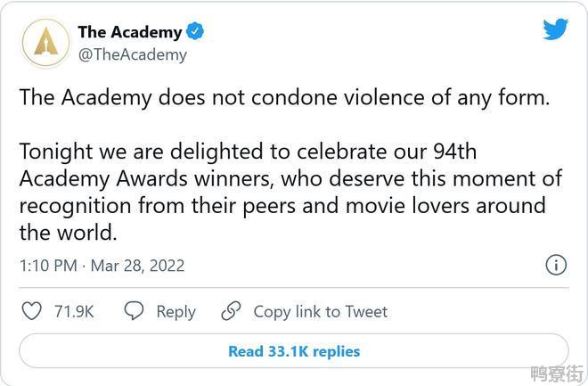The image size is (588, 386).
Task: Click the words "94th" in the tweet
Action: click(x=455, y=152)
